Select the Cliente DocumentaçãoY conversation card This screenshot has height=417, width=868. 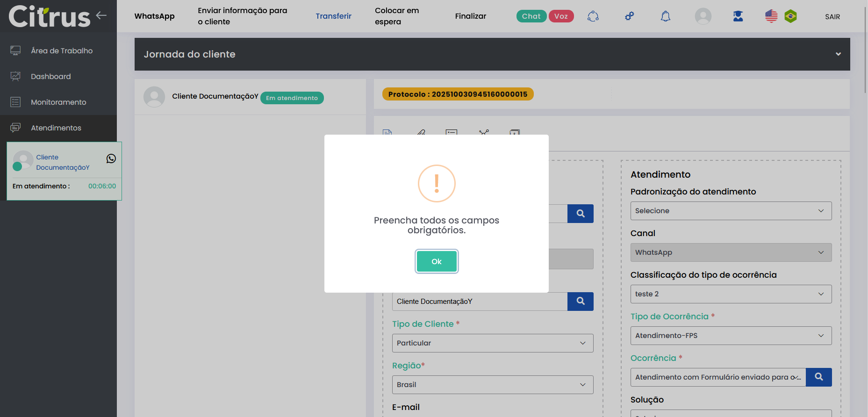coord(64,171)
